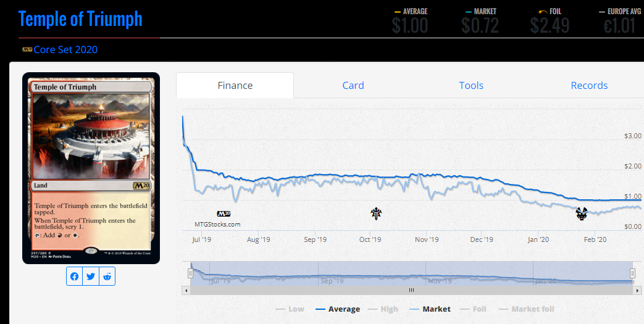
Task: Click the MTGStocks.com chart credit
Action: click(x=217, y=224)
